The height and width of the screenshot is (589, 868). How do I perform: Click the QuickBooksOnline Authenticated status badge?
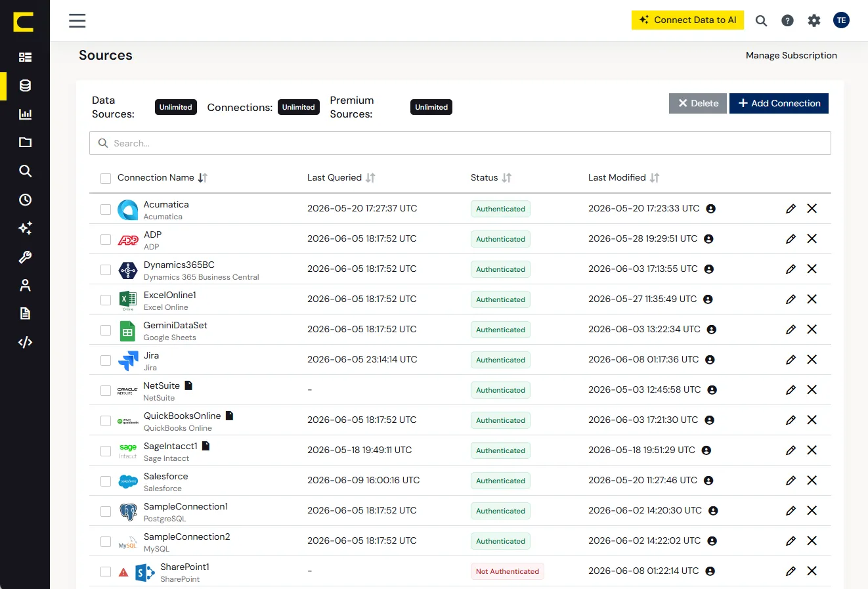click(x=500, y=420)
